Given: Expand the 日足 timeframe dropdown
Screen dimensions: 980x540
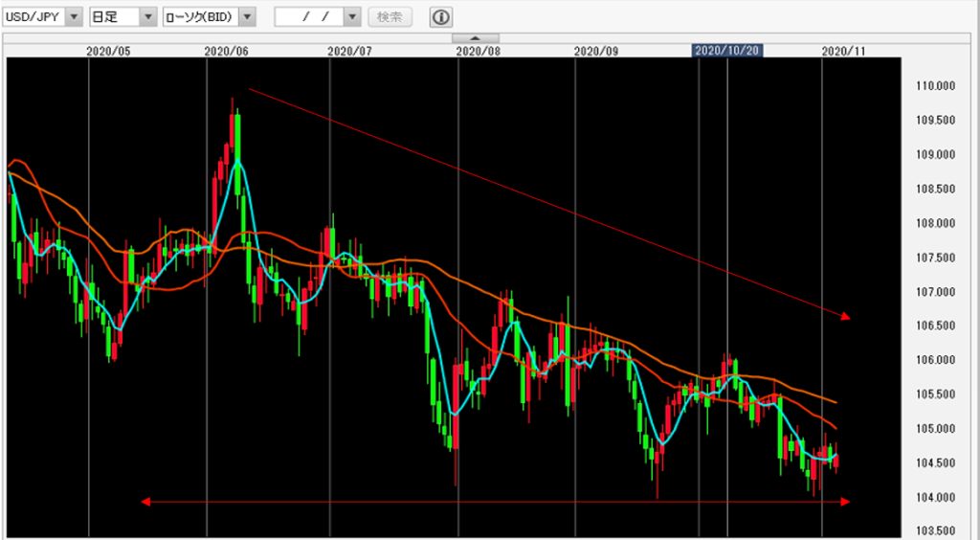Looking at the screenshot, I should click(147, 17).
